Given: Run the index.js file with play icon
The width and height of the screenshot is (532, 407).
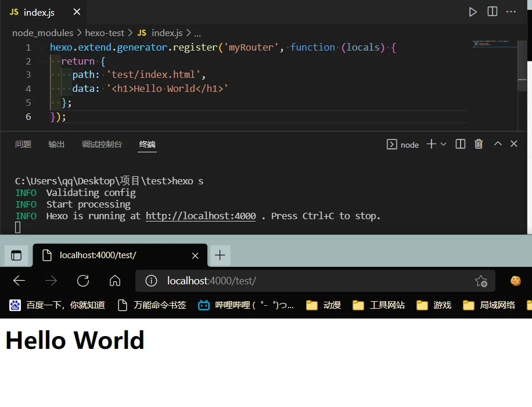Looking at the screenshot, I should pyautogui.click(x=473, y=12).
